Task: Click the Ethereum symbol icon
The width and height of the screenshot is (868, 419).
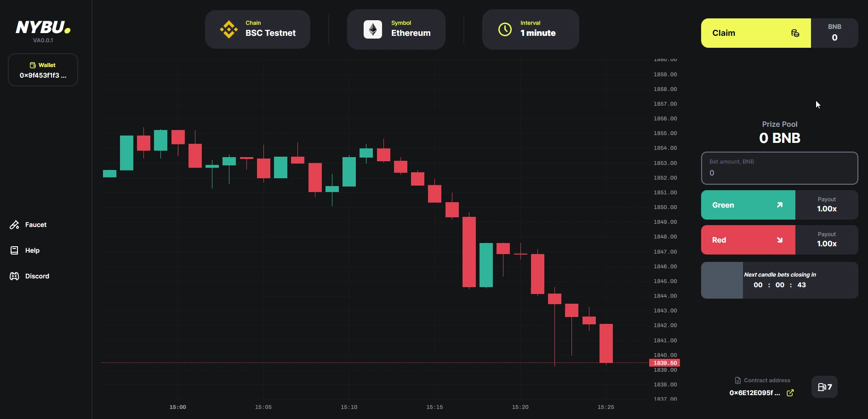Action: pyautogui.click(x=373, y=29)
